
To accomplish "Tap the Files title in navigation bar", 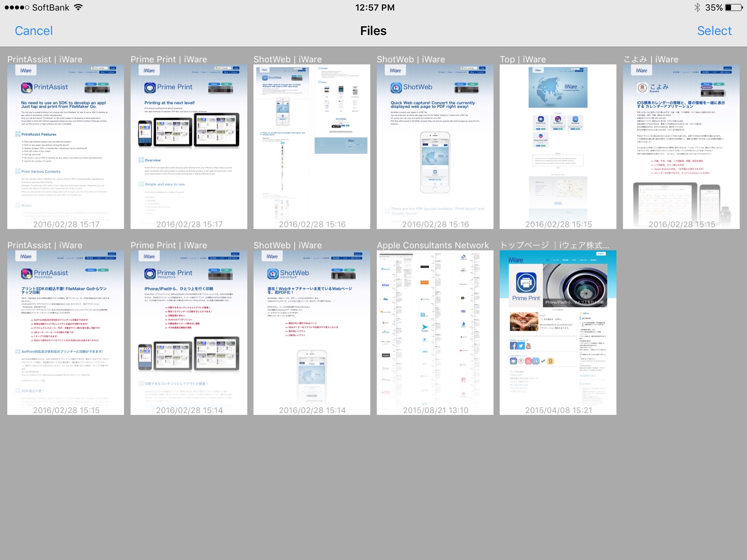I will point(373,31).
